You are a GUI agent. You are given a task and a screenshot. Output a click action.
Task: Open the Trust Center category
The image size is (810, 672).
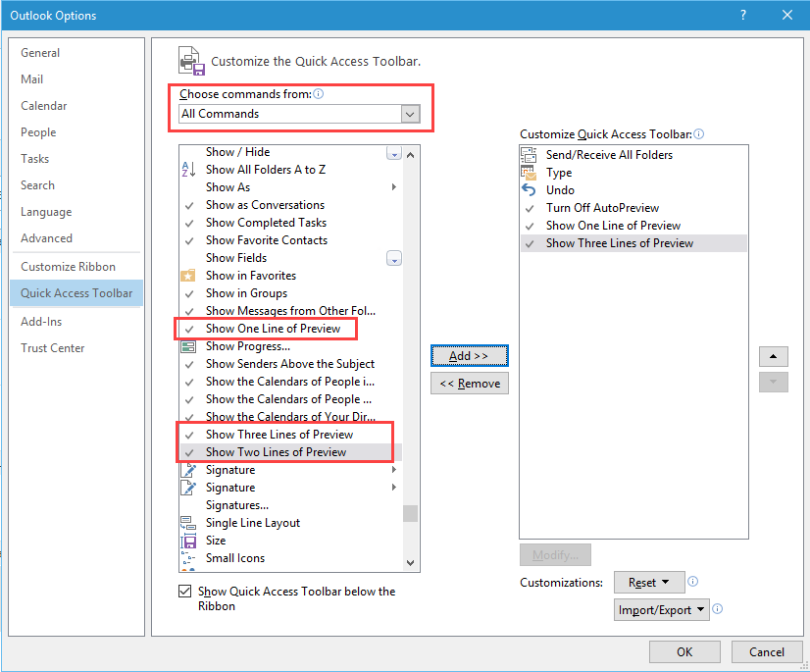[53, 348]
